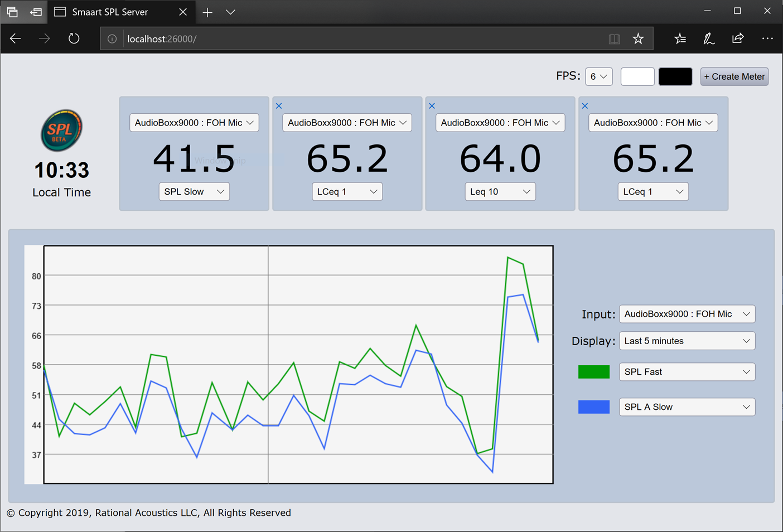Click the + Create Meter button
783x532 pixels.
(x=734, y=76)
